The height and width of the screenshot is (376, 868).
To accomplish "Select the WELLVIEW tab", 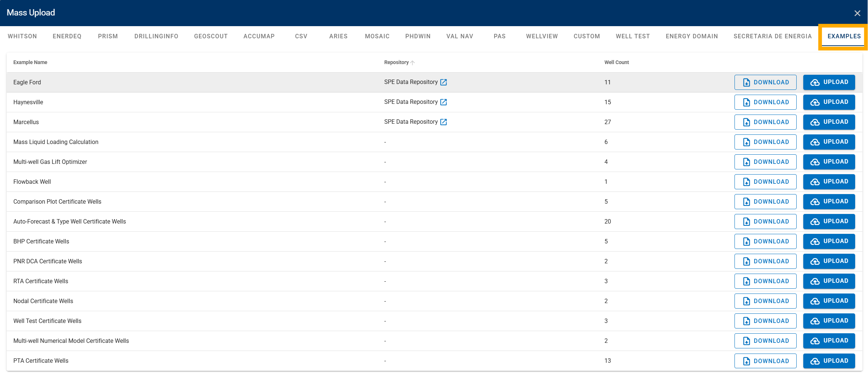I will click(x=542, y=36).
